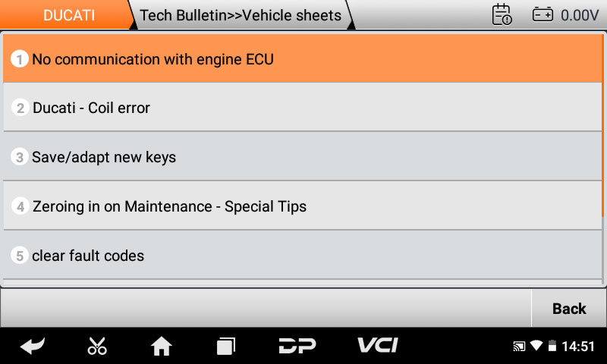Tap the screen cast status icon
The image size is (607, 364).
coord(520,347)
